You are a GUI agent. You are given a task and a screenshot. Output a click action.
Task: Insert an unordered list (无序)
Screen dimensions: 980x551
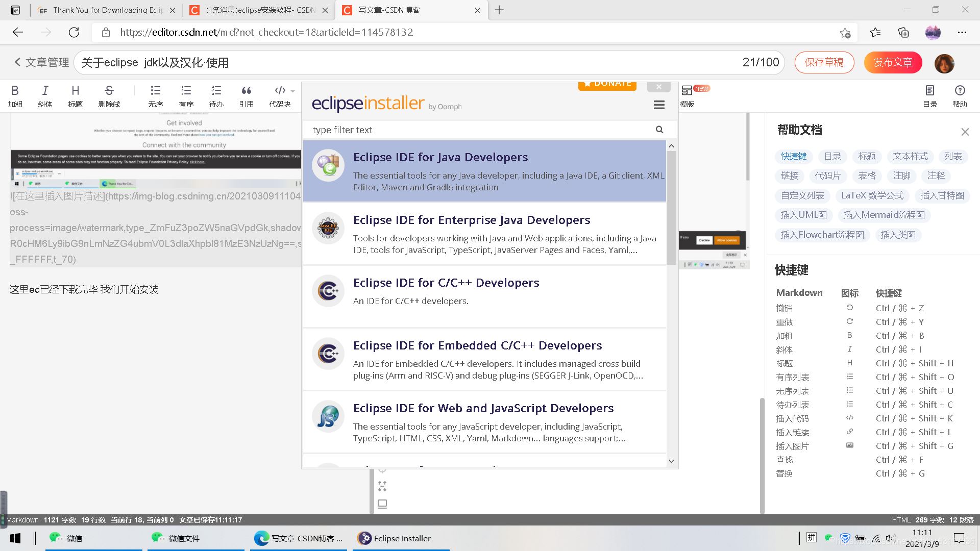(155, 96)
